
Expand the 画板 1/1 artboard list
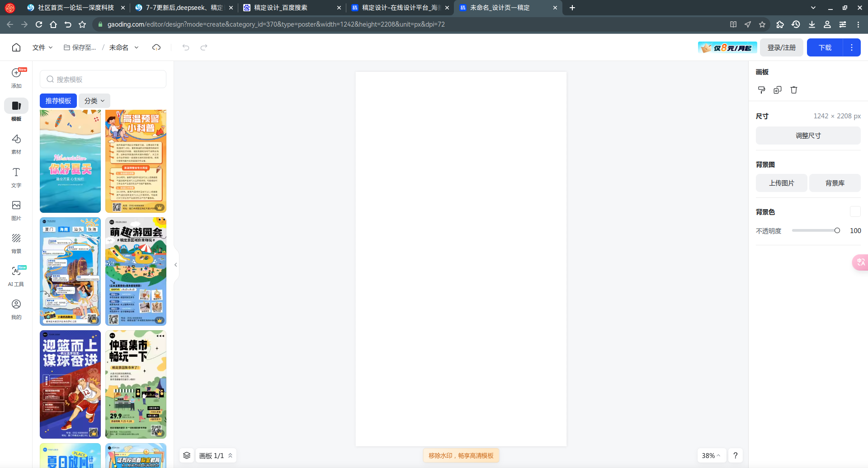click(216, 455)
